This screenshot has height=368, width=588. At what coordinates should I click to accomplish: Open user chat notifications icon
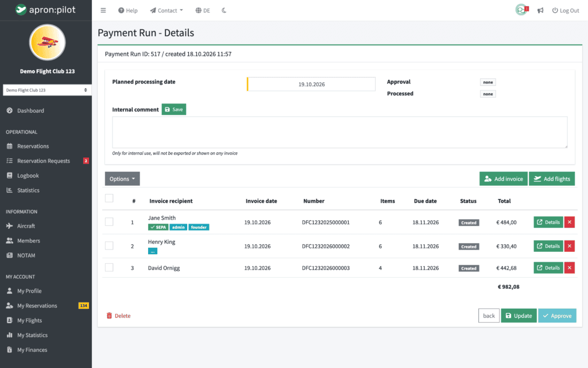(521, 10)
